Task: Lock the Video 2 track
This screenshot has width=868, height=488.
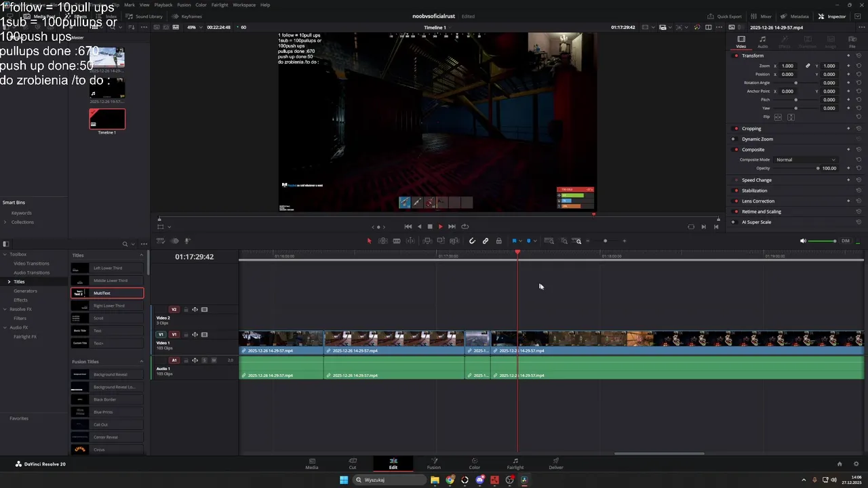Action: pyautogui.click(x=186, y=310)
